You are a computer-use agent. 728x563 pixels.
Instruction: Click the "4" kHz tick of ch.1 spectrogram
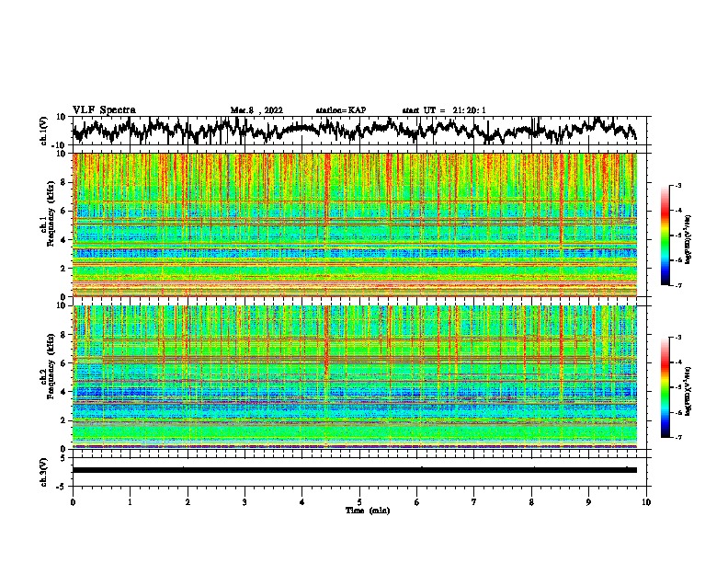tap(64, 240)
